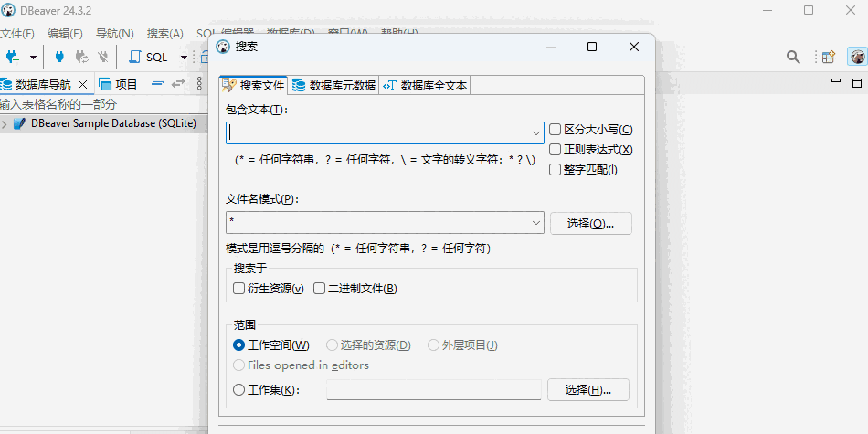
Task: Close the 搜索 dialog window
Action: pos(634,47)
